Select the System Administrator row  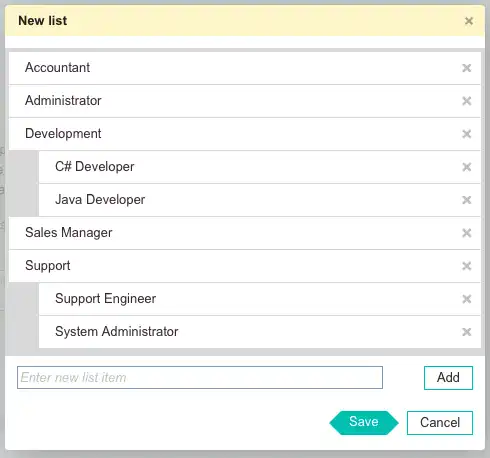(260, 332)
